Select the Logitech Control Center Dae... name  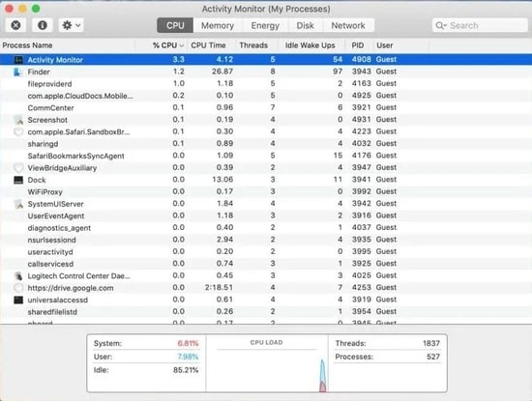(78, 276)
